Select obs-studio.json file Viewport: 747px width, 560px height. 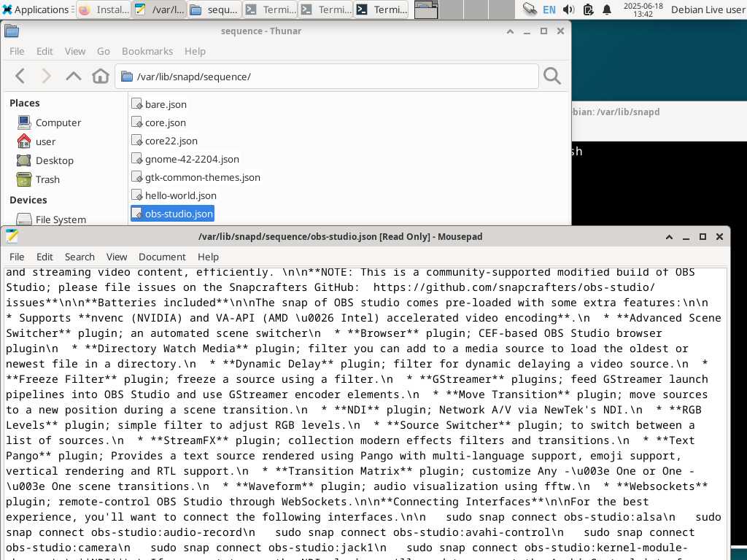[x=172, y=214]
